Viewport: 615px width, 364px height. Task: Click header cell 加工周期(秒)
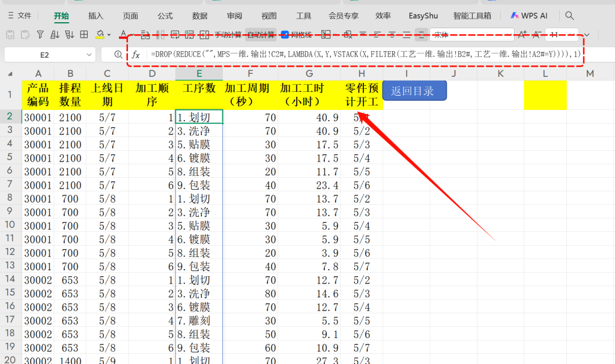[250, 95]
